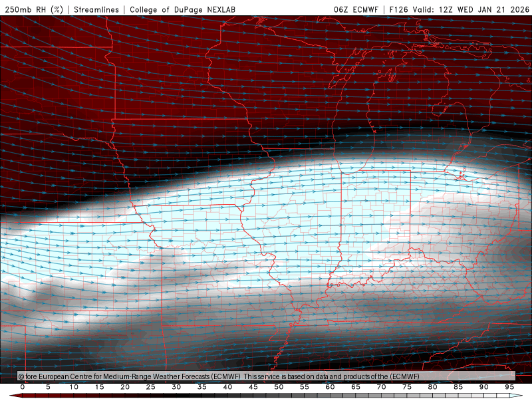Click the "College of DuPage NEXLAB" text
The height and width of the screenshot is (399, 532).
click(182, 9)
